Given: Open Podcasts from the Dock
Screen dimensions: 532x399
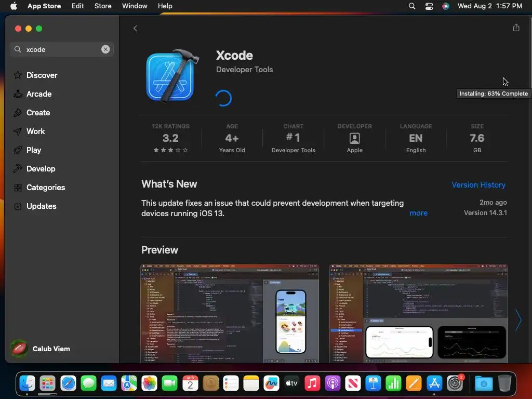Looking at the screenshot, I should click(332, 383).
